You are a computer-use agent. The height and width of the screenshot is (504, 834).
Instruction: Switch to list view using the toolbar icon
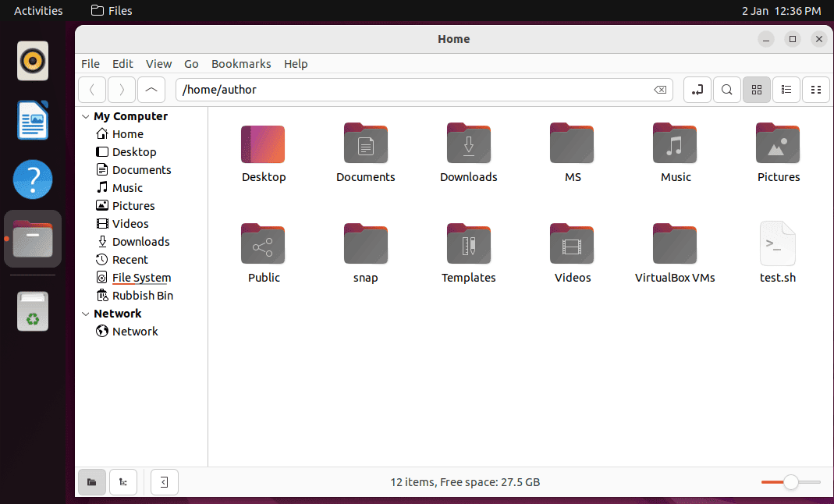click(786, 89)
